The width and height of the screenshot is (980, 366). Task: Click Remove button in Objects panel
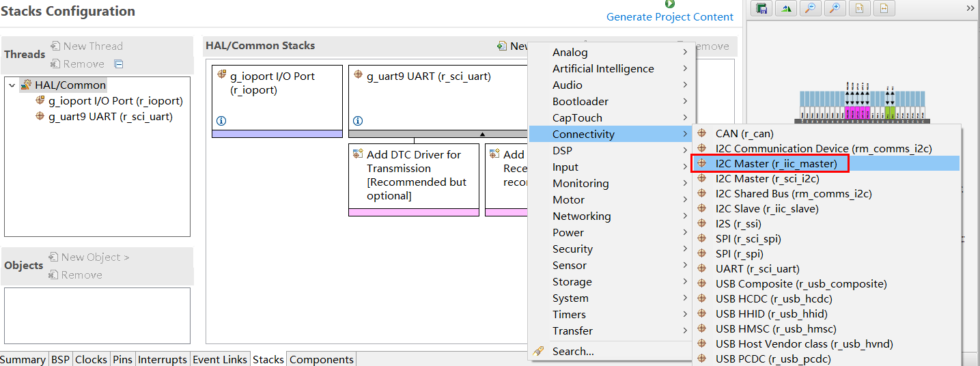click(x=76, y=274)
